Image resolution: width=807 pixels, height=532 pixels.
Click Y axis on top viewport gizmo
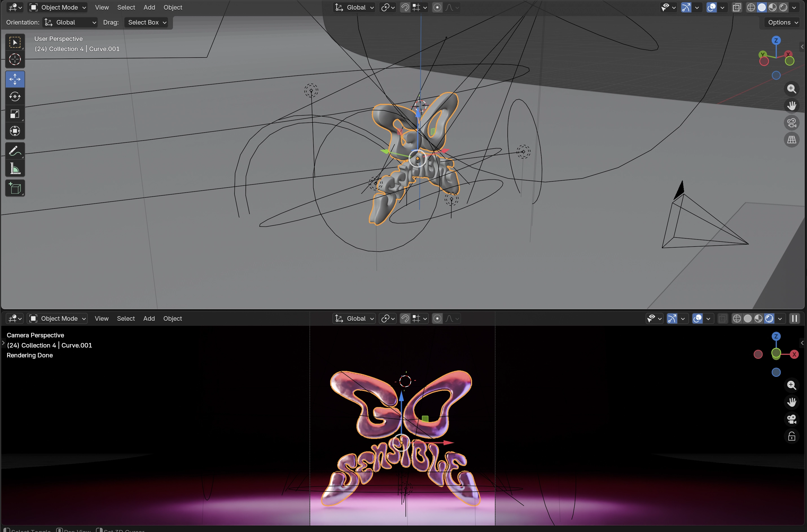pos(762,55)
